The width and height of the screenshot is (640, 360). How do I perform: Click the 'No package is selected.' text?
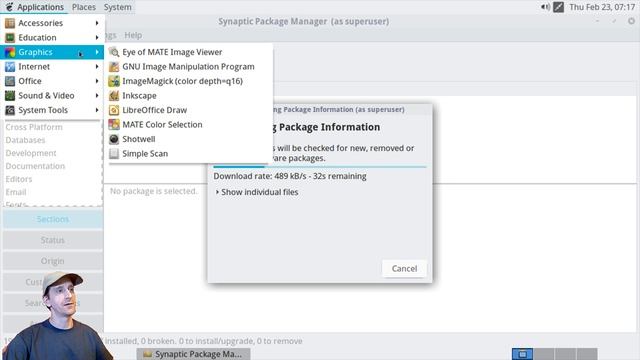[153, 191]
